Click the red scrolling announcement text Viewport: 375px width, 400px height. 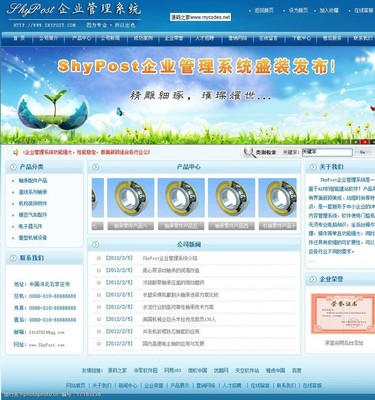coord(87,153)
